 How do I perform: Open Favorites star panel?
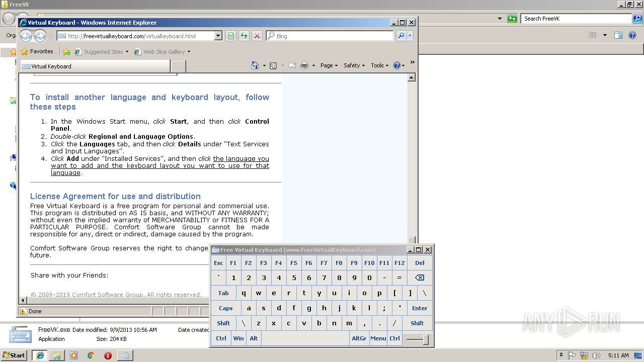pos(37,51)
